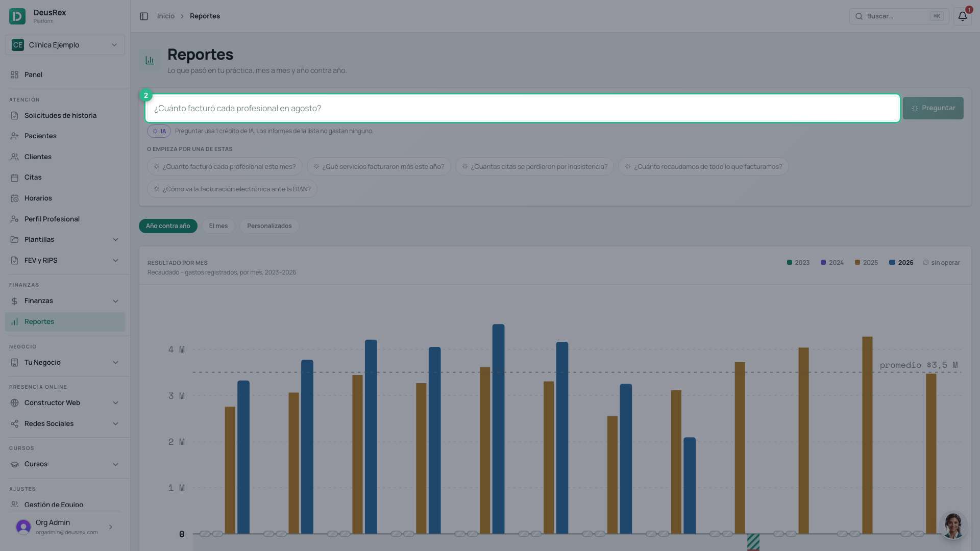Click the Clientes icon in sidebar
The image size is (980, 551).
14,157
